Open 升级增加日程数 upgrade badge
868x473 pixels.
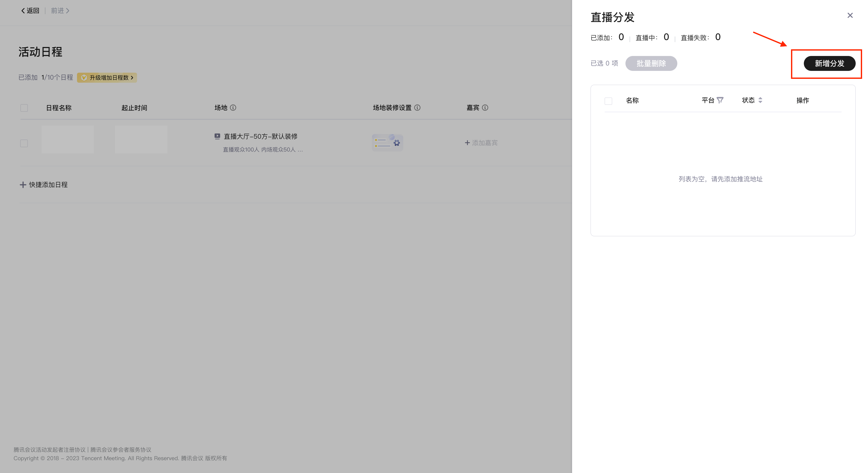107,78
